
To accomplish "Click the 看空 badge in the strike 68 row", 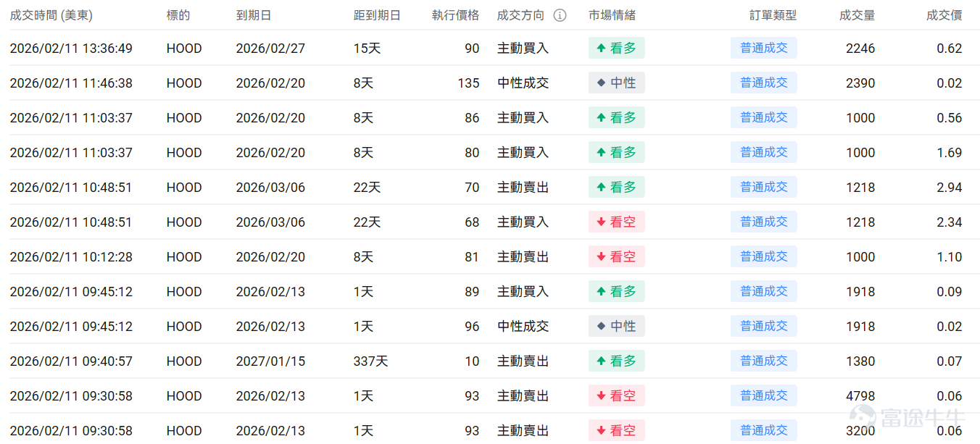I will coord(616,222).
